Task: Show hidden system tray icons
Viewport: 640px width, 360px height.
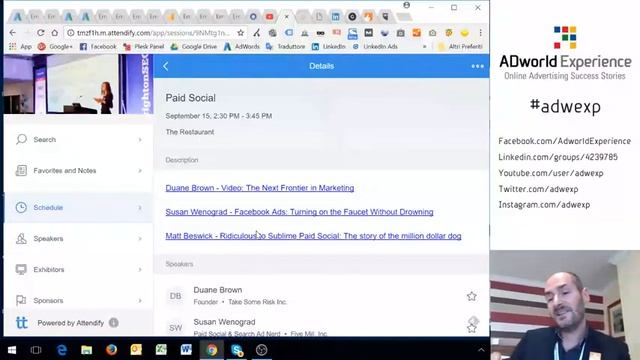Action: coord(481,350)
